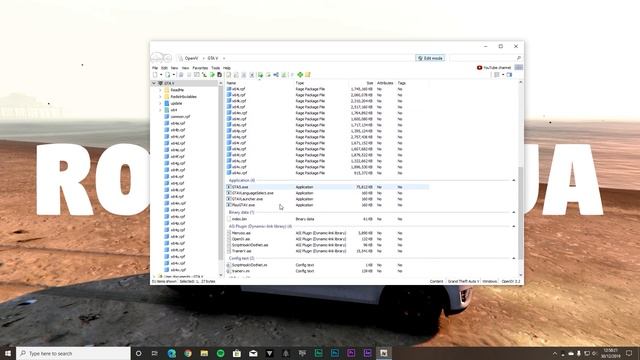The image size is (640, 360).
Task: Expand the ReadMe folder node
Action: tap(160, 90)
